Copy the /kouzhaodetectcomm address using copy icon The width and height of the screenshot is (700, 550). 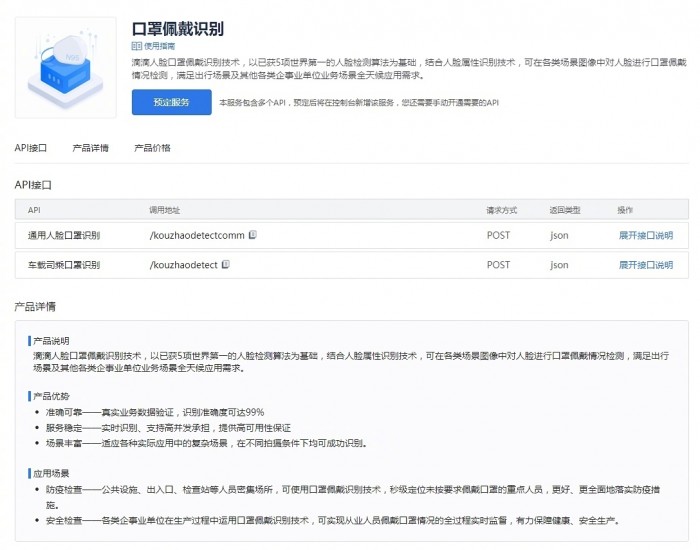point(253,235)
